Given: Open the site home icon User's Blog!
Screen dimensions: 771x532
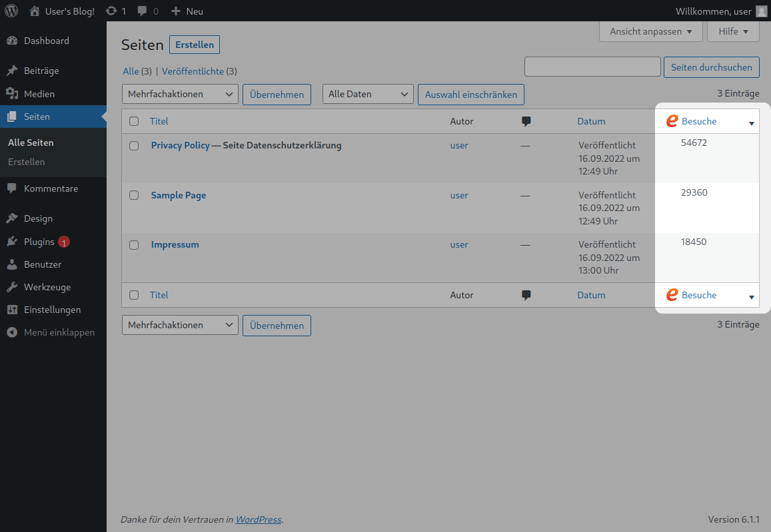Looking at the screenshot, I should pyautogui.click(x=35, y=11).
